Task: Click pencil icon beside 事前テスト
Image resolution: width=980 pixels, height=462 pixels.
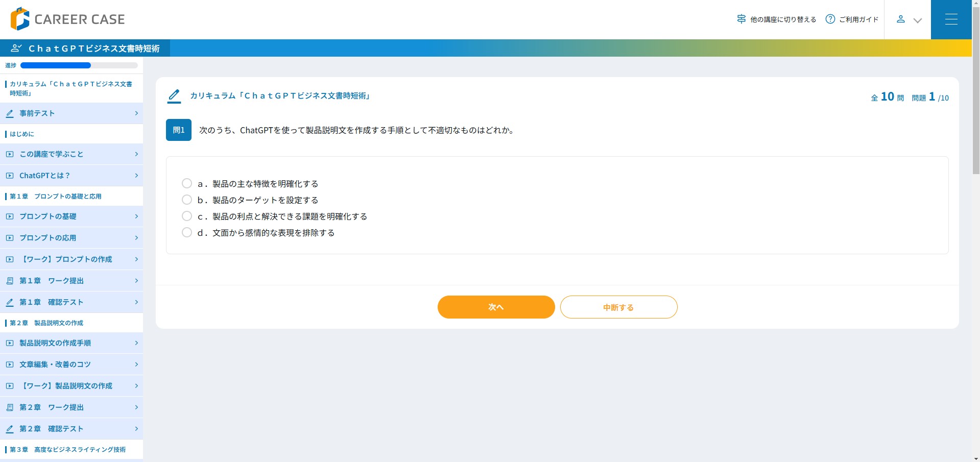Action: coord(10,113)
